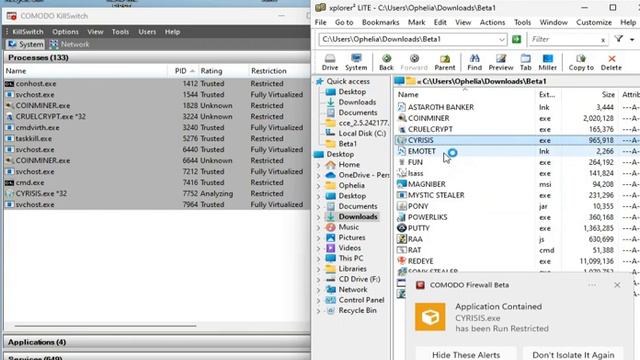
Task: Open the Customize menu in xplorer²
Action: (x=594, y=22)
